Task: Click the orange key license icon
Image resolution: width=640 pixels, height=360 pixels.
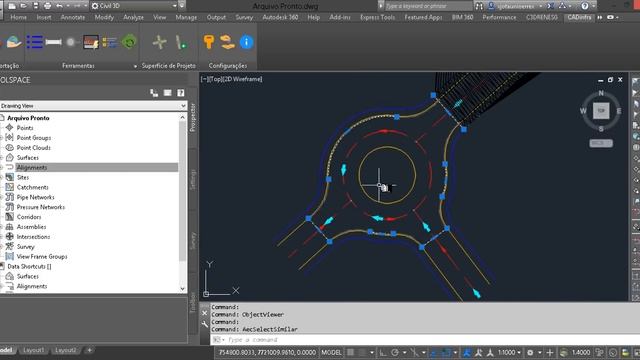Action: coord(209,42)
